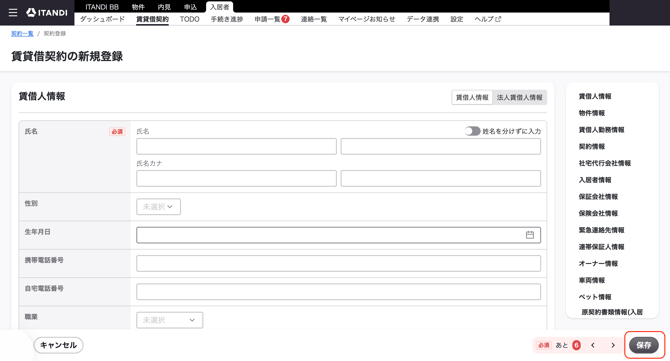
Task: Click the red 7 badge on 申請一覧
Action: [285, 19]
